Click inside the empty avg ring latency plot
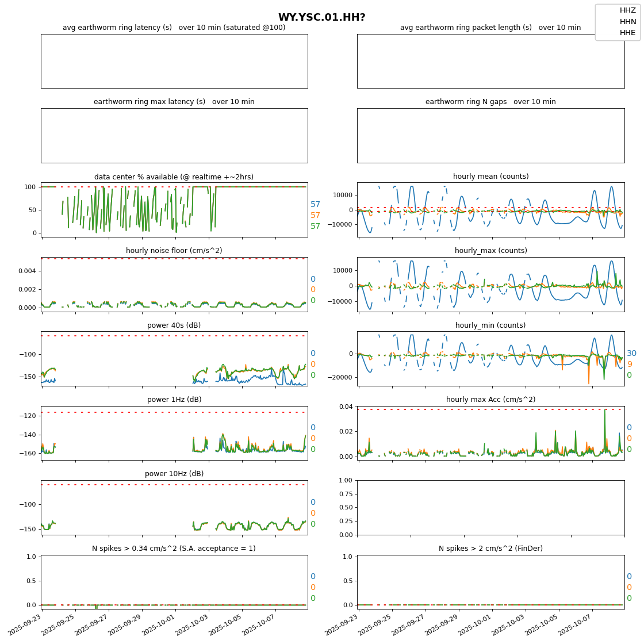 tap(174, 61)
